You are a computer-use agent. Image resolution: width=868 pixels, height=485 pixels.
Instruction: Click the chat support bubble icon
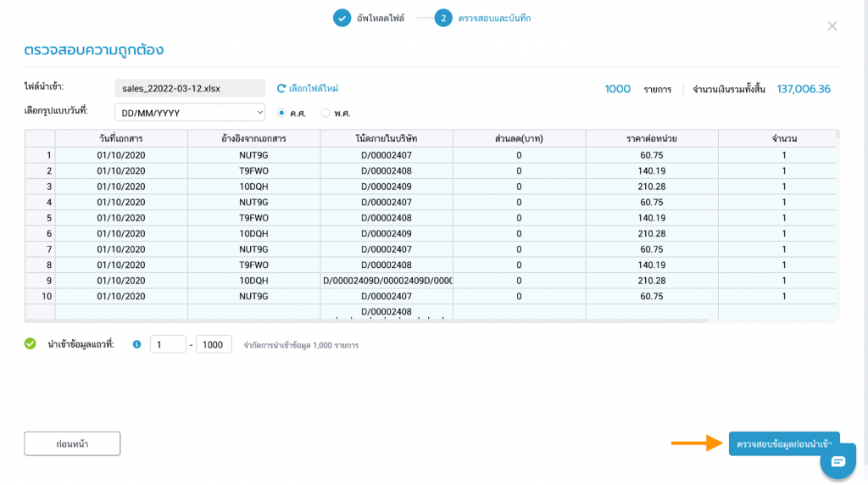[x=838, y=461]
